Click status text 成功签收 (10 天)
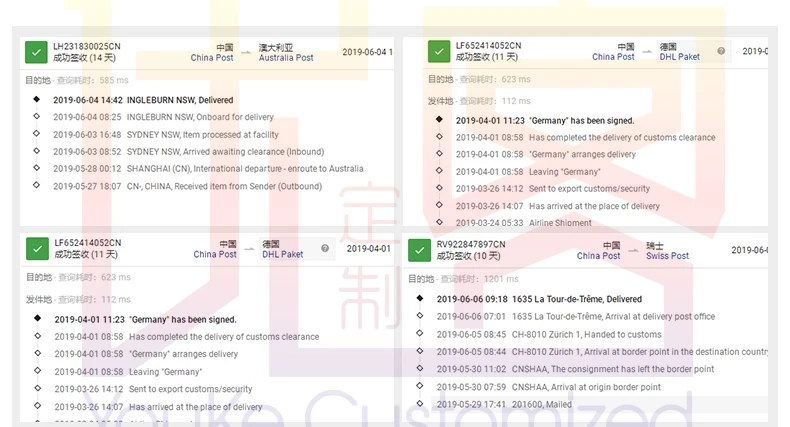Screen dimensions: 790x427 [468, 256]
